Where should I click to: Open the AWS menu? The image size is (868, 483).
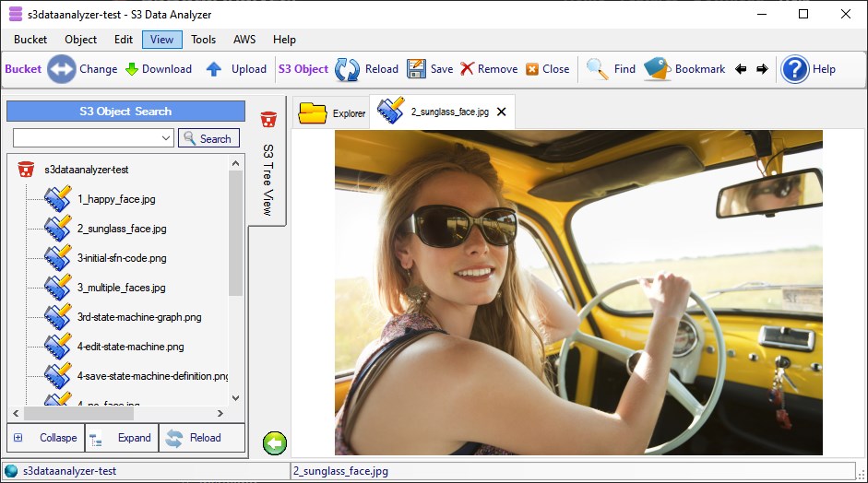tap(244, 40)
